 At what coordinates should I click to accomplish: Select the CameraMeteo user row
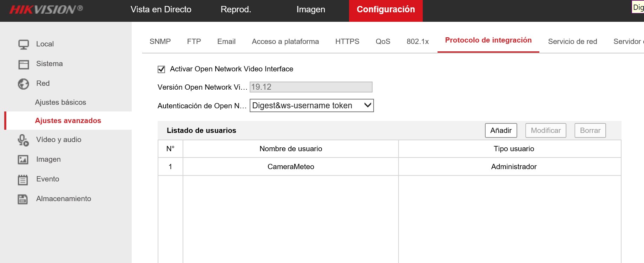[291, 167]
